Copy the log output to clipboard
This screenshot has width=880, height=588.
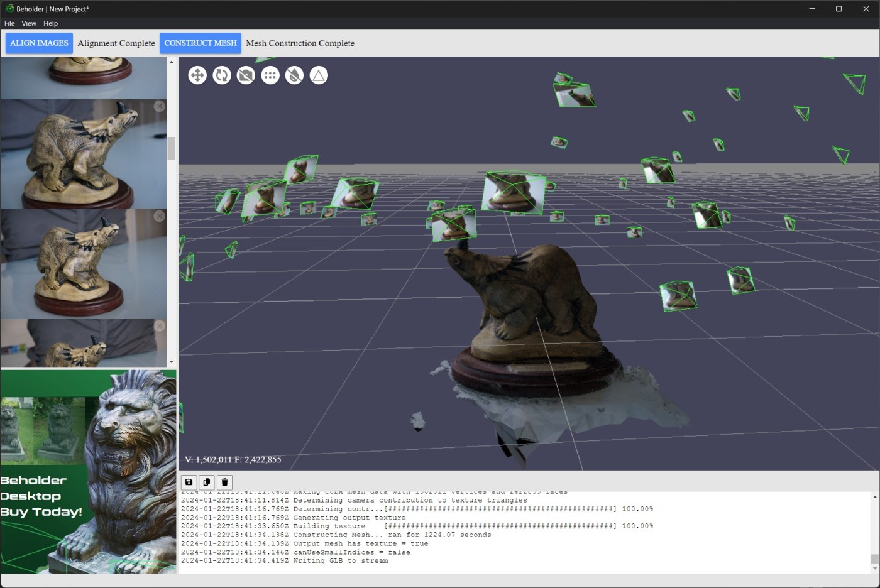pos(206,482)
